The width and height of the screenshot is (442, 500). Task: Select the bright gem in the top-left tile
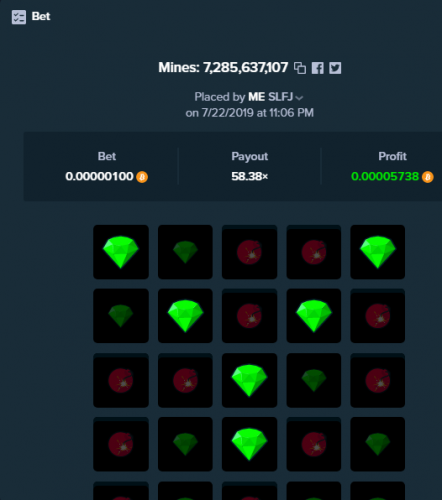point(121,252)
